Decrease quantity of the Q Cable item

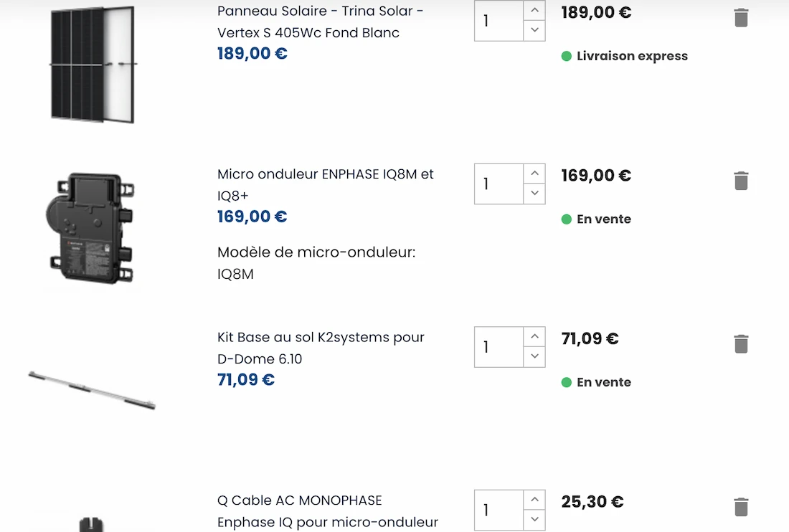tap(534, 520)
